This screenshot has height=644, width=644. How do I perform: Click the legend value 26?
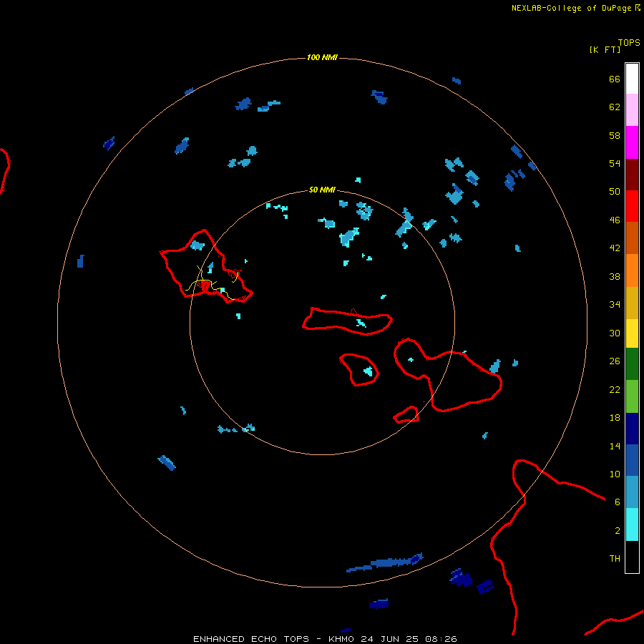[615, 361]
